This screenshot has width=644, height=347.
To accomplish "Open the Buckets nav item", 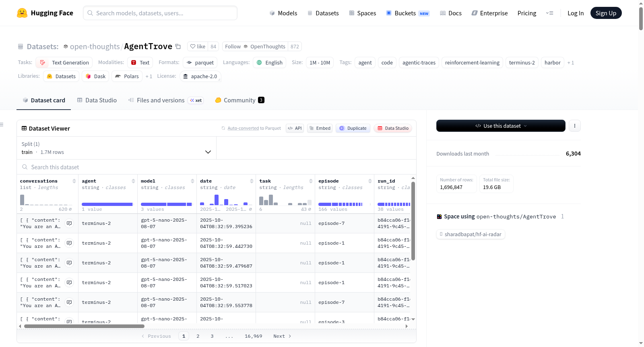I will coord(408,13).
